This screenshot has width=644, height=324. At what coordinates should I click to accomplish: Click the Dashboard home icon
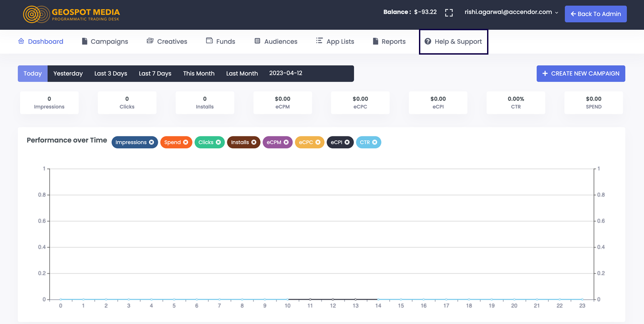click(21, 41)
